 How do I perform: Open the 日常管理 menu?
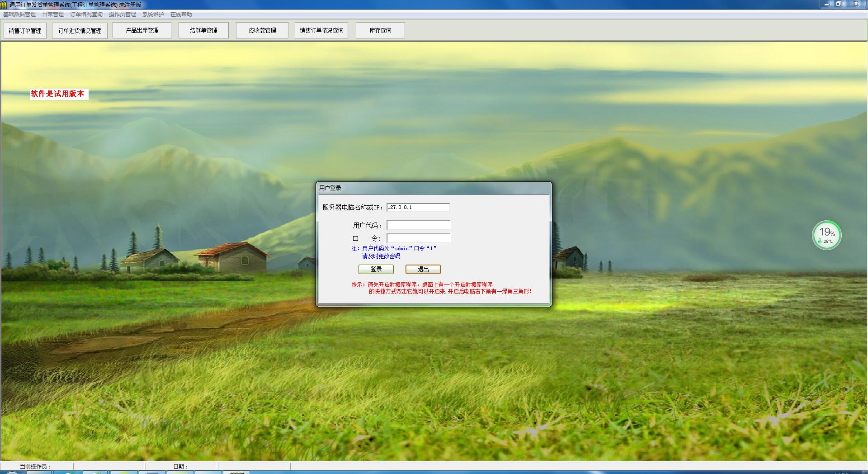pyautogui.click(x=53, y=14)
